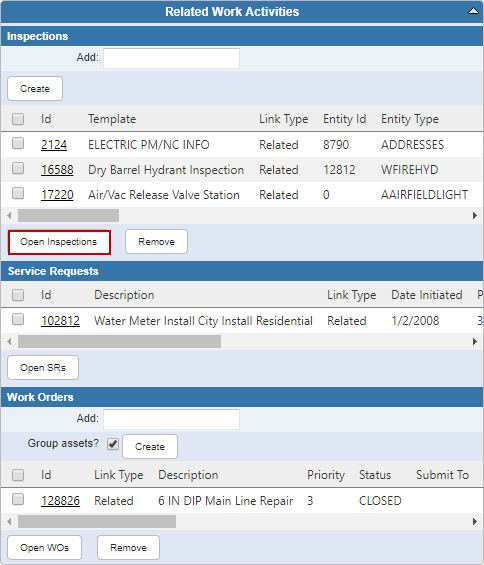This screenshot has width=484, height=565.
Task: Click Remove button in Work Orders section
Action: [x=128, y=548]
